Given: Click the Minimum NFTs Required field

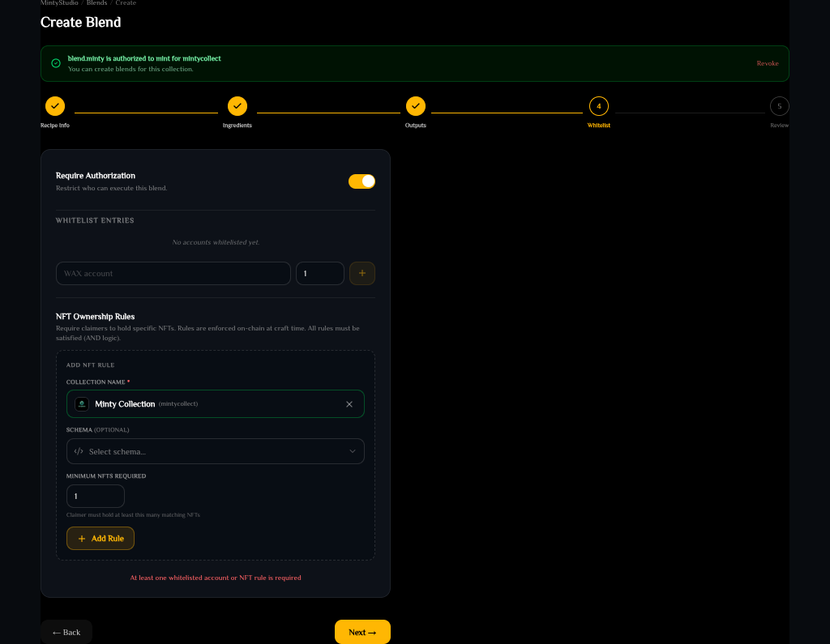Looking at the screenshot, I should pos(96,497).
